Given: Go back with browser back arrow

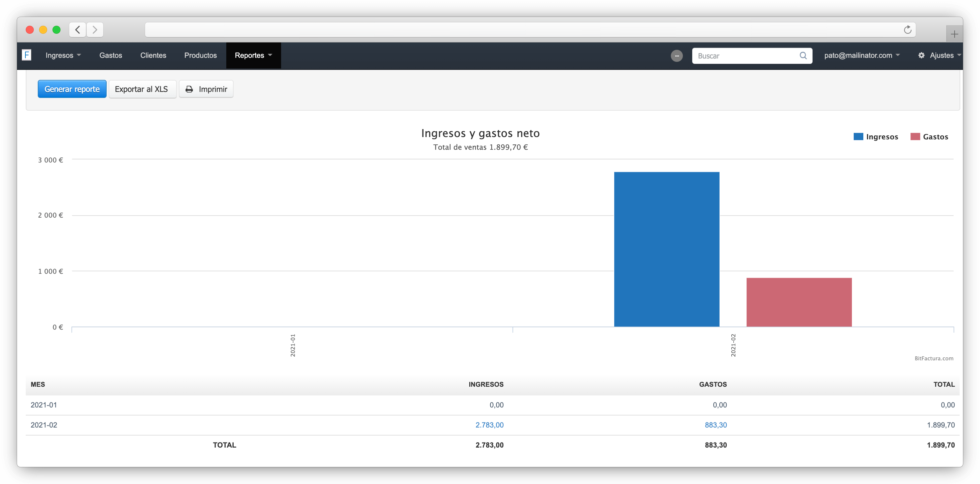Looking at the screenshot, I should (x=78, y=30).
